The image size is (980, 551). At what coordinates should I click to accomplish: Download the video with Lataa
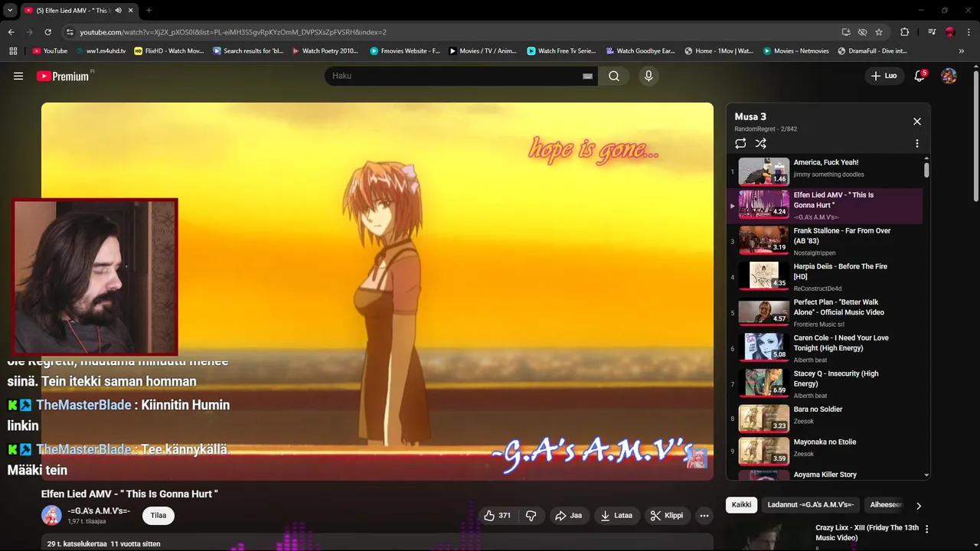click(x=616, y=516)
